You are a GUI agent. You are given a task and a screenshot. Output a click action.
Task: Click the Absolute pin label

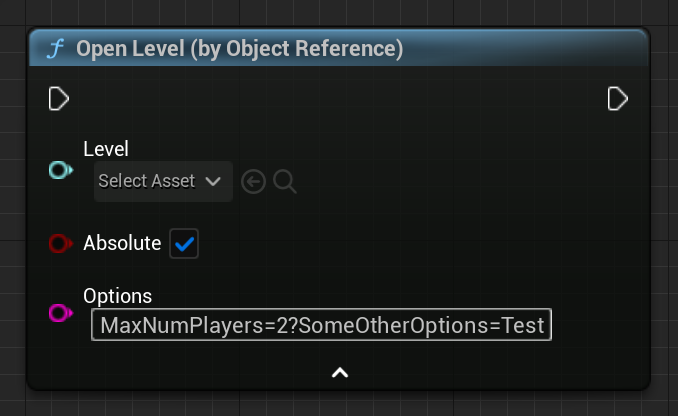[x=122, y=243]
